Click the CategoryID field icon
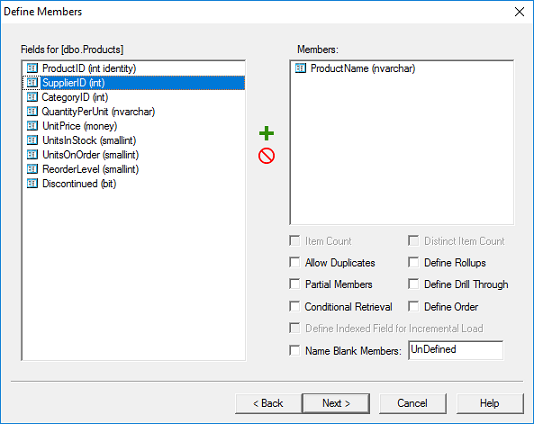The height and width of the screenshot is (424, 534). click(x=32, y=97)
